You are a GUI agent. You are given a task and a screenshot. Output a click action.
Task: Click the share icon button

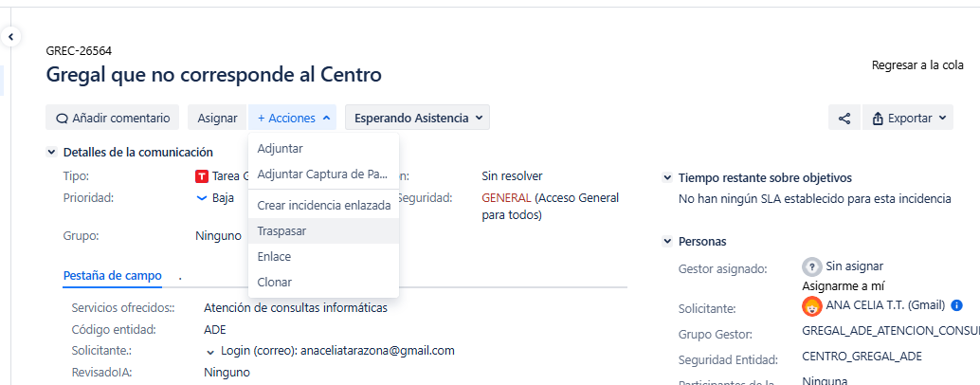(844, 119)
